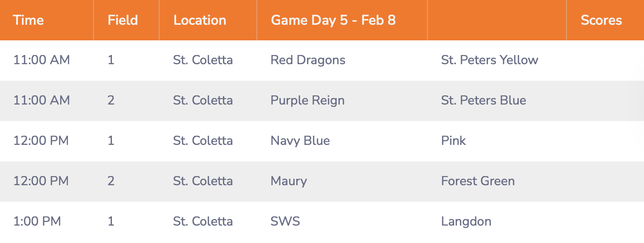The width and height of the screenshot is (644, 243).
Task: Click the Game Day 5 - Feb 8 header
Action: coord(333,20)
